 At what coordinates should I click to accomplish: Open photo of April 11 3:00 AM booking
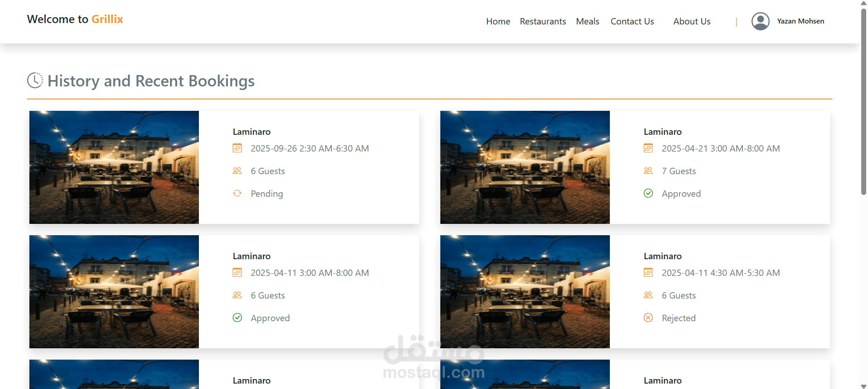coord(114,292)
